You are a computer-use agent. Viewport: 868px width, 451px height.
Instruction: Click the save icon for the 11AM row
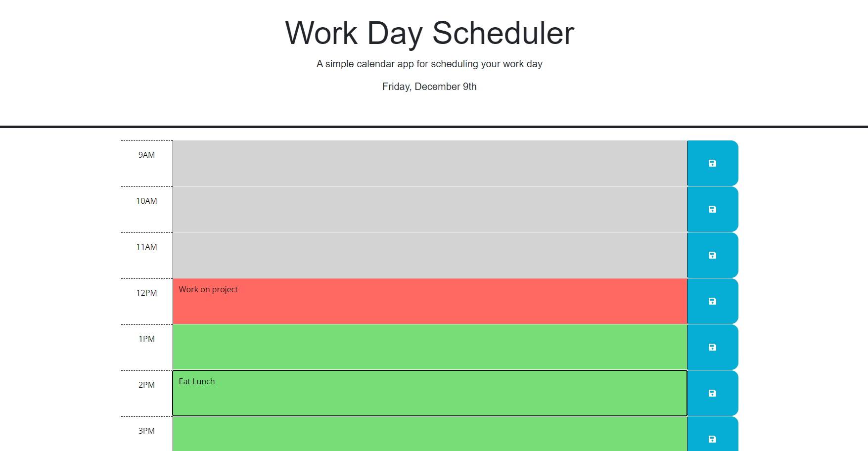(x=712, y=255)
